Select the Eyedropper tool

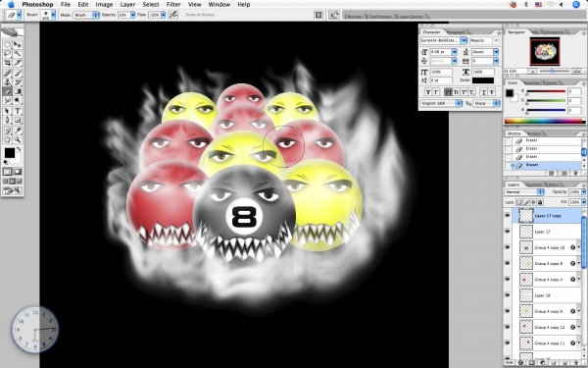click(18, 131)
